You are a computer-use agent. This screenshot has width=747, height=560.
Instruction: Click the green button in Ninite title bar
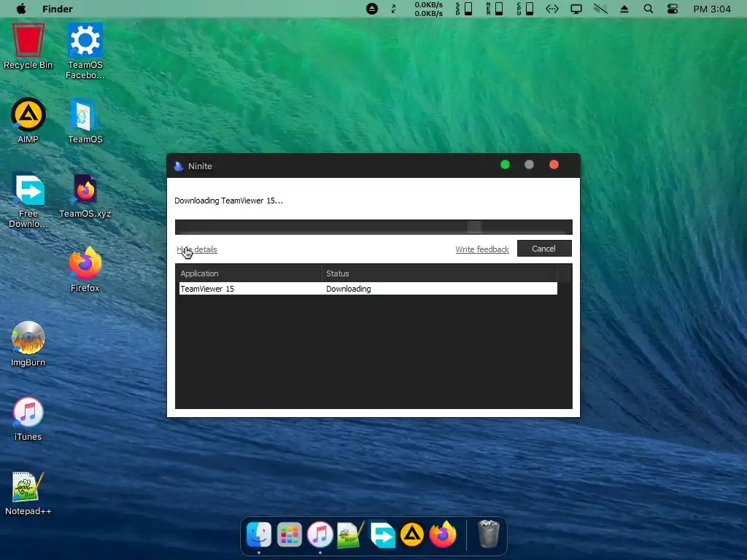(x=505, y=165)
